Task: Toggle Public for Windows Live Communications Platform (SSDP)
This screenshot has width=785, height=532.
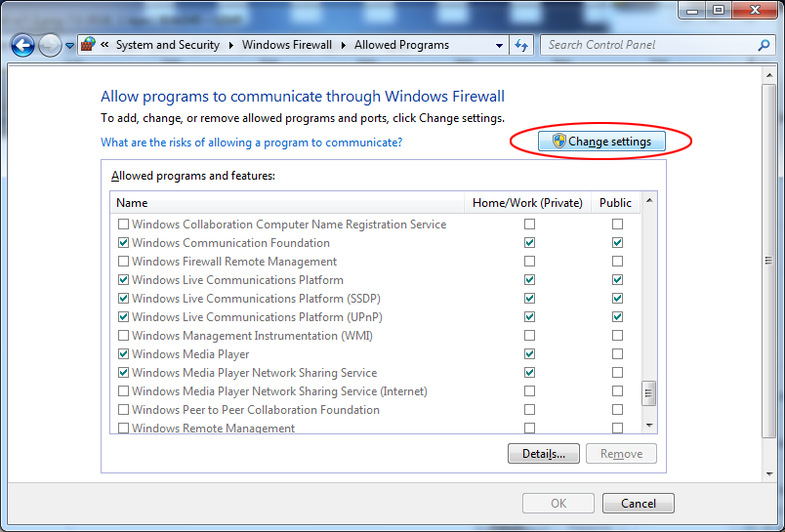Action: pos(617,299)
